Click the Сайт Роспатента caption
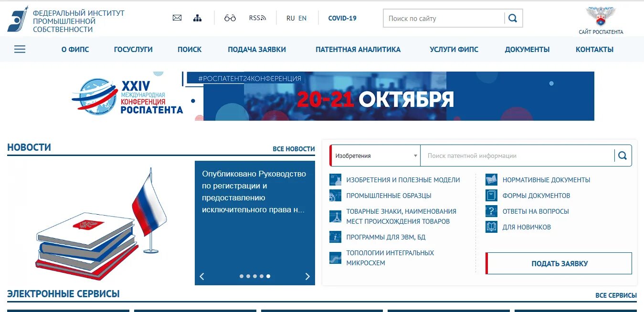The height and width of the screenshot is (312, 644). [x=601, y=32]
